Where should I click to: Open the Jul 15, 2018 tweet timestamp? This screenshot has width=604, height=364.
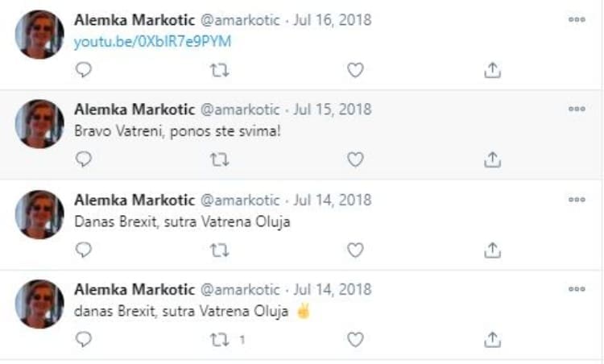click(x=333, y=109)
